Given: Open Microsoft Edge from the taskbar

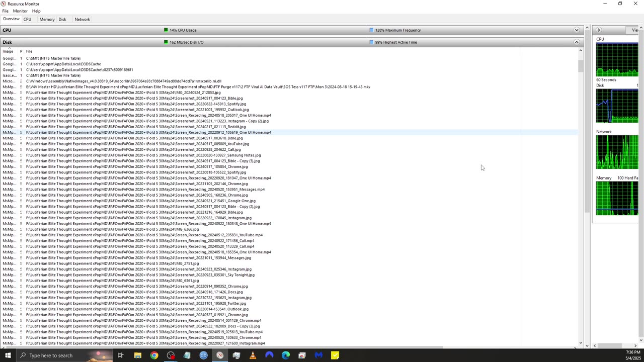Looking at the screenshot, I should 285,355.
